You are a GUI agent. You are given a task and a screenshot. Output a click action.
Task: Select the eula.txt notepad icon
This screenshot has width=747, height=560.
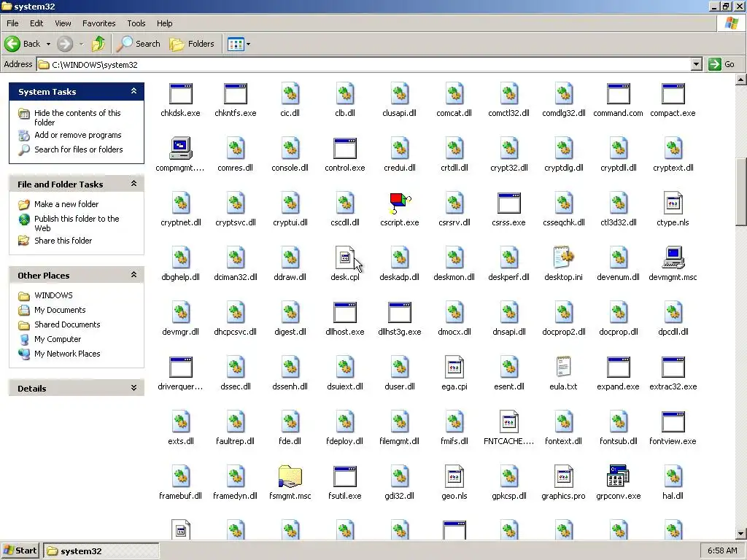click(x=564, y=367)
